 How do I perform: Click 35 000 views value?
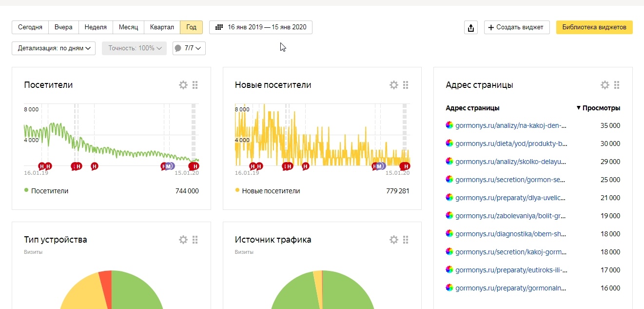610,125
